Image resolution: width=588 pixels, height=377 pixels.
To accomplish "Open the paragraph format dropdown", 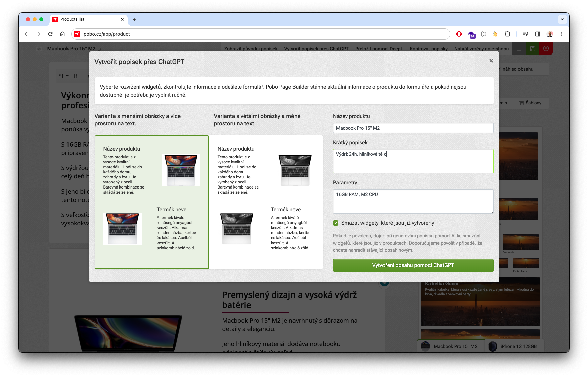I will pyautogui.click(x=63, y=76).
